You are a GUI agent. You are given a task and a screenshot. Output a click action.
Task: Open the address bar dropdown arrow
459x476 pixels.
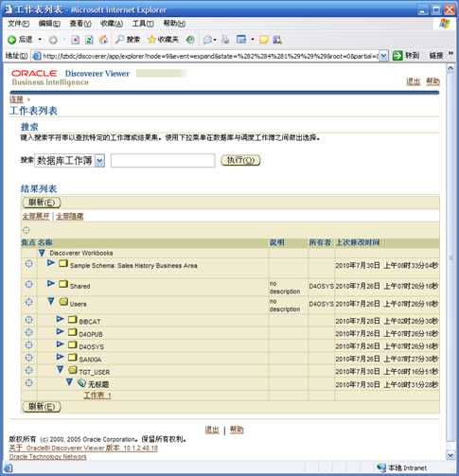(x=383, y=56)
